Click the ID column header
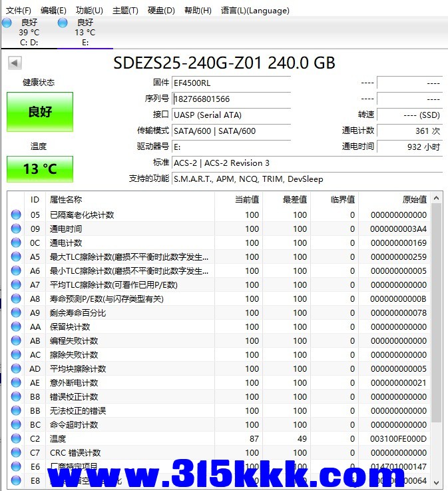 [x=35, y=199]
